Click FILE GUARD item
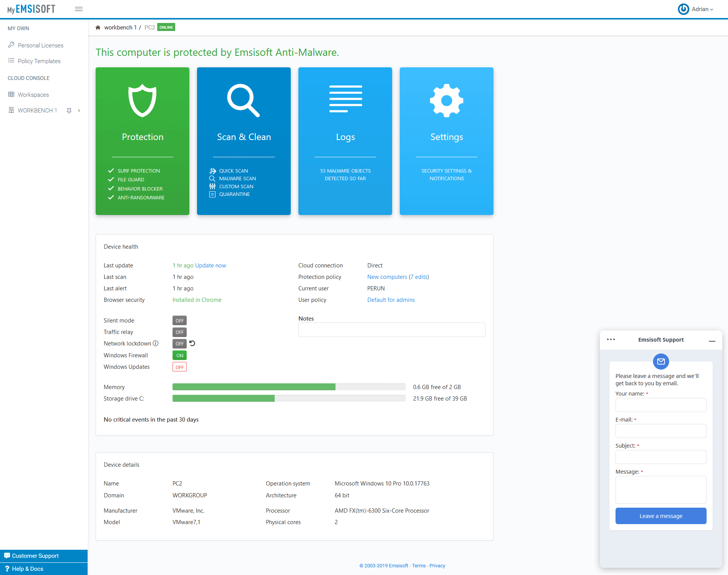The width and height of the screenshot is (728, 575). pyautogui.click(x=131, y=179)
